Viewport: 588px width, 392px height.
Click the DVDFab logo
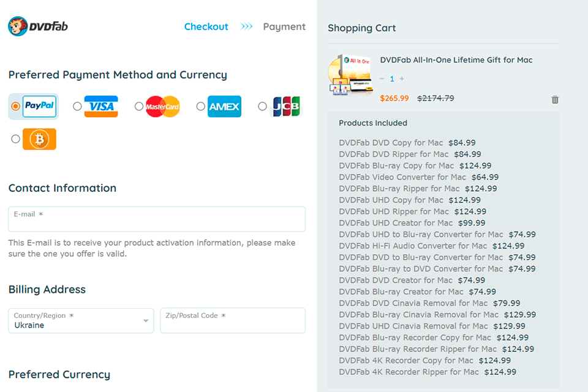coord(39,26)
